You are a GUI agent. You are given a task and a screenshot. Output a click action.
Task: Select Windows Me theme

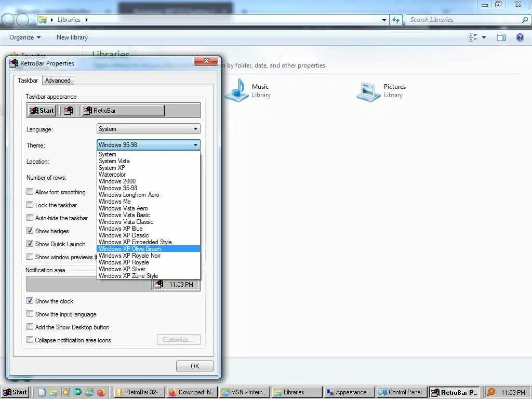(148, 202)
